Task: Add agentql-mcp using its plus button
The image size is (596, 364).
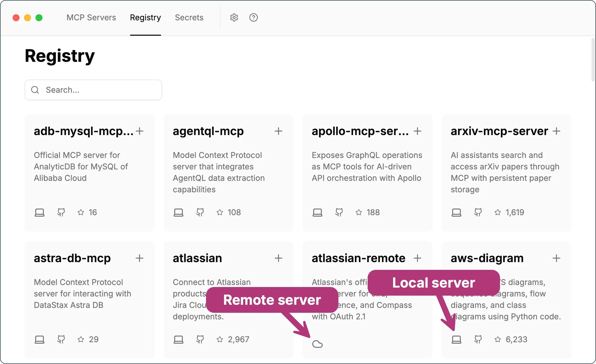Action: pyautogui.click(x=278, y=131)
